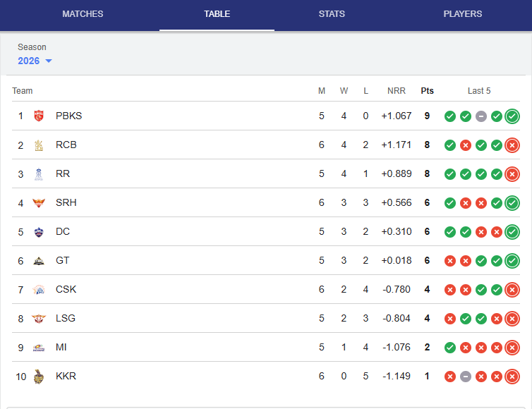Click the LSG team logo
The width and height of the screenshot is (532, 409).
(39, 319)
